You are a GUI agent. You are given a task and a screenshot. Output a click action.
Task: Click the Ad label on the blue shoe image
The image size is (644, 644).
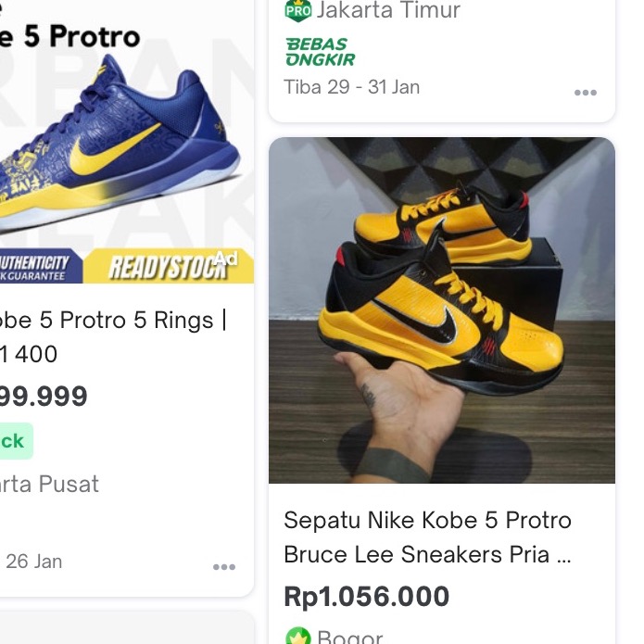(x=226, y=258)
